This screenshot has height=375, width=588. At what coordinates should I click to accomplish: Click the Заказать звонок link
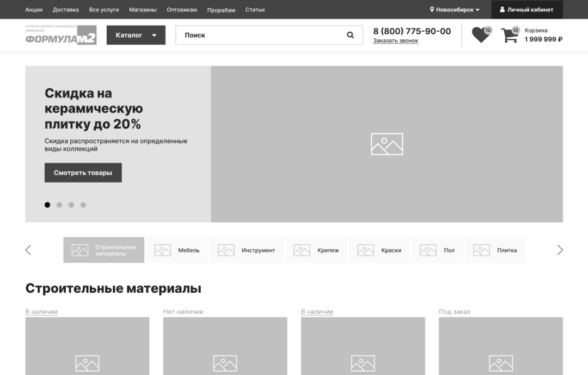[x=395, y=41]
